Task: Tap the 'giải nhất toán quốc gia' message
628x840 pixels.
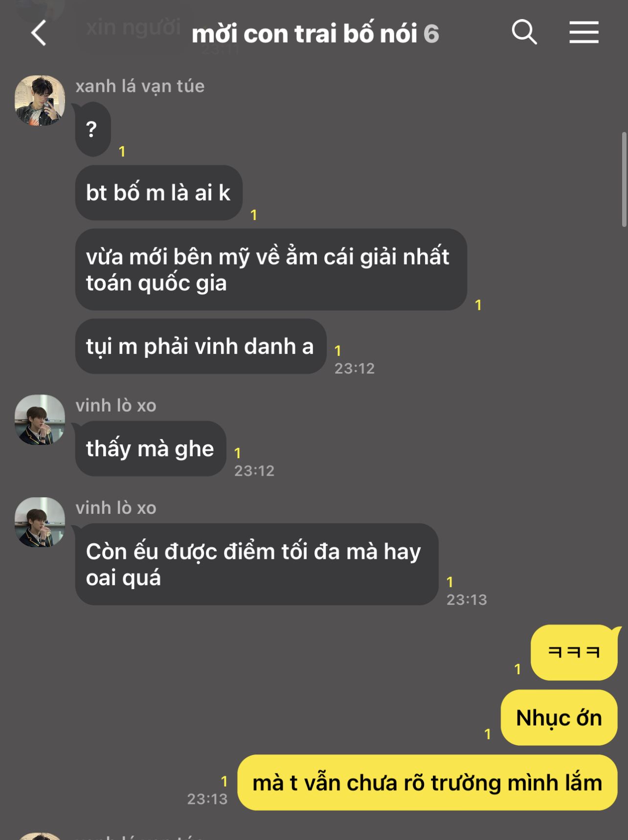Action: 271,269
